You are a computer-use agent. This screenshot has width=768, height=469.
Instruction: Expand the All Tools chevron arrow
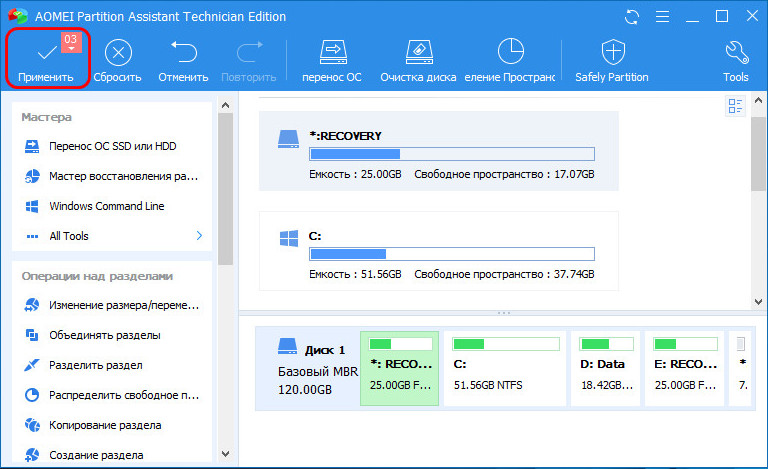click(199, 235)
